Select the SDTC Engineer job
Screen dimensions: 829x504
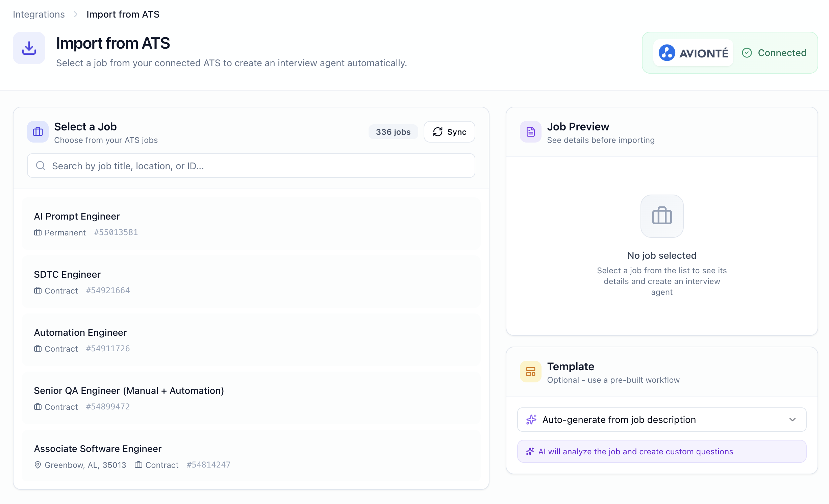[251, 282]
